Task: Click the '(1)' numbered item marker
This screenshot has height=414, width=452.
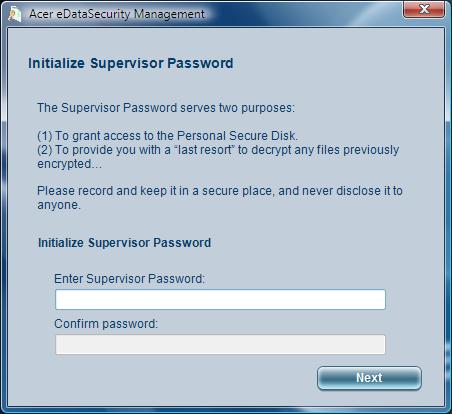Action: [x=45, y=136]
